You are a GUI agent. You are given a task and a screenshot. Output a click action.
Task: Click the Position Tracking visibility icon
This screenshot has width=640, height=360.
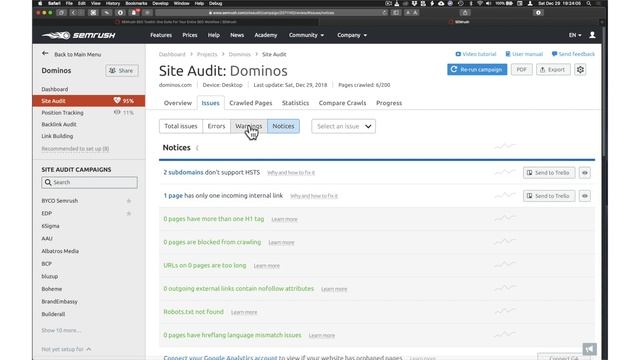point(117,112)
